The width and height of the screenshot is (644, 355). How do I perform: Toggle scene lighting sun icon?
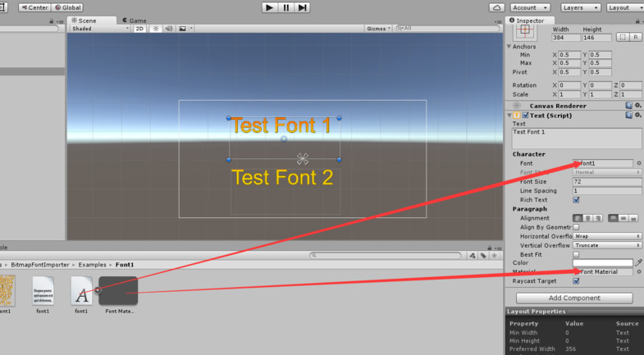156,29
